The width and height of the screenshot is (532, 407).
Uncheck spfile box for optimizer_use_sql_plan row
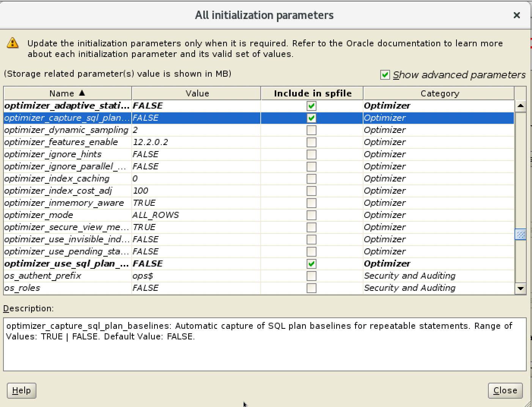(x=312, y=264)
